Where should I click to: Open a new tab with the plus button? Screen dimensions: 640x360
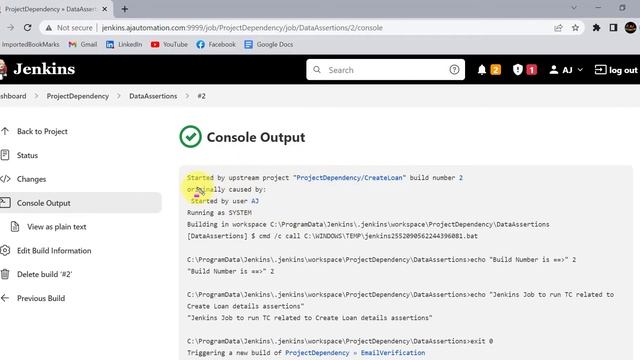[124, 9]
